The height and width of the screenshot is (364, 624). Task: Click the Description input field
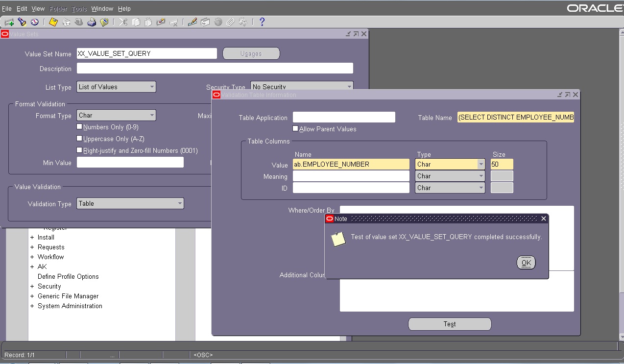click(215, 68)
